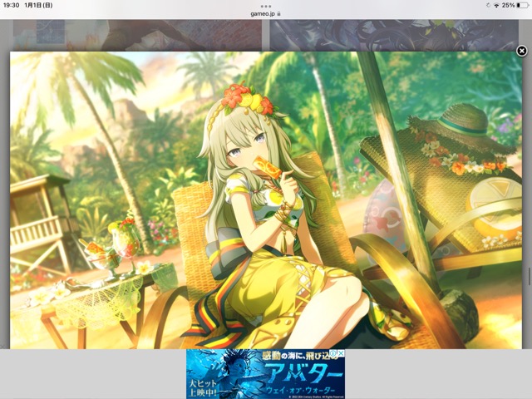The image size is (532, 399).
Task: Tap the Wi-Fi icon in the status bar
Action: pos(495,5)
